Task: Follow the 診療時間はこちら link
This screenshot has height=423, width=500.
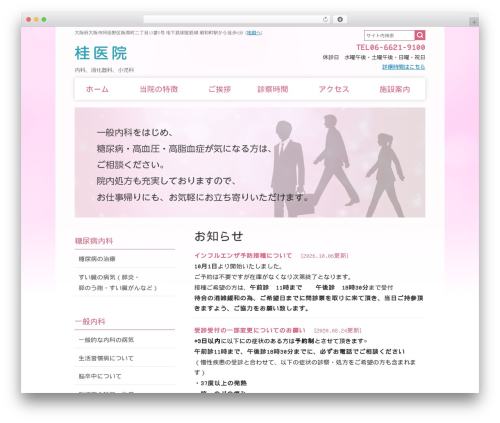Action: coord(403,67)
